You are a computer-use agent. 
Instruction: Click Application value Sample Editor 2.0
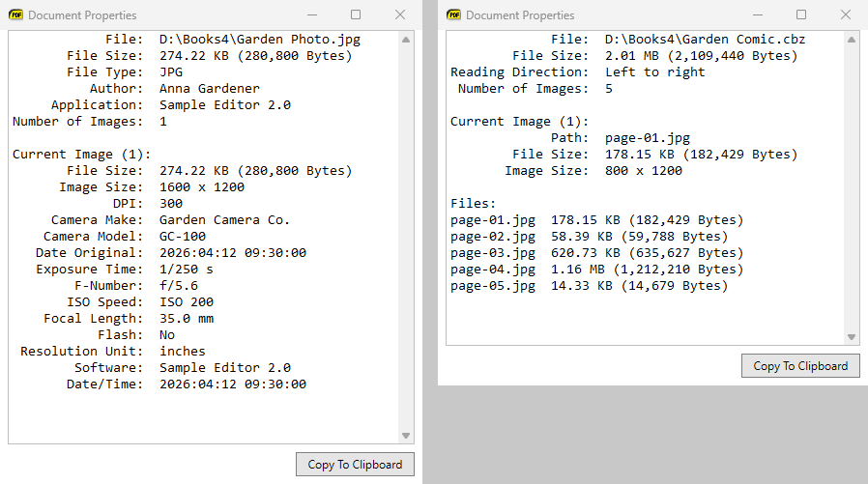tap(225, 105)
